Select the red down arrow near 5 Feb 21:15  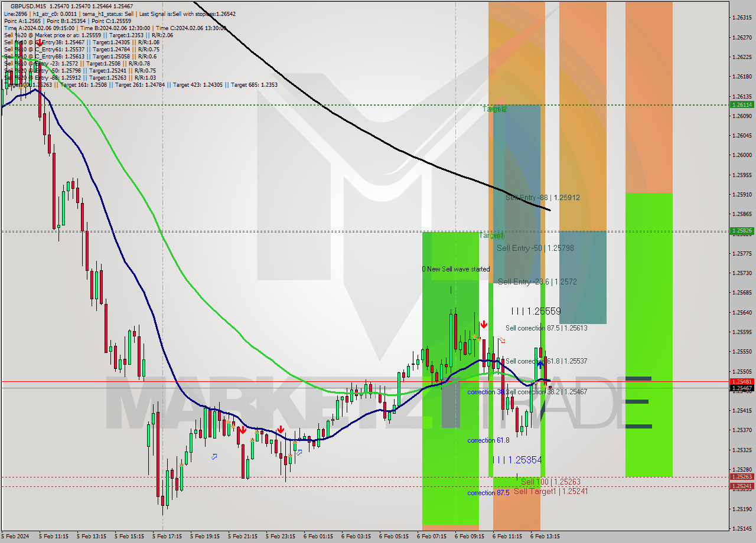[x=242, y=430]
